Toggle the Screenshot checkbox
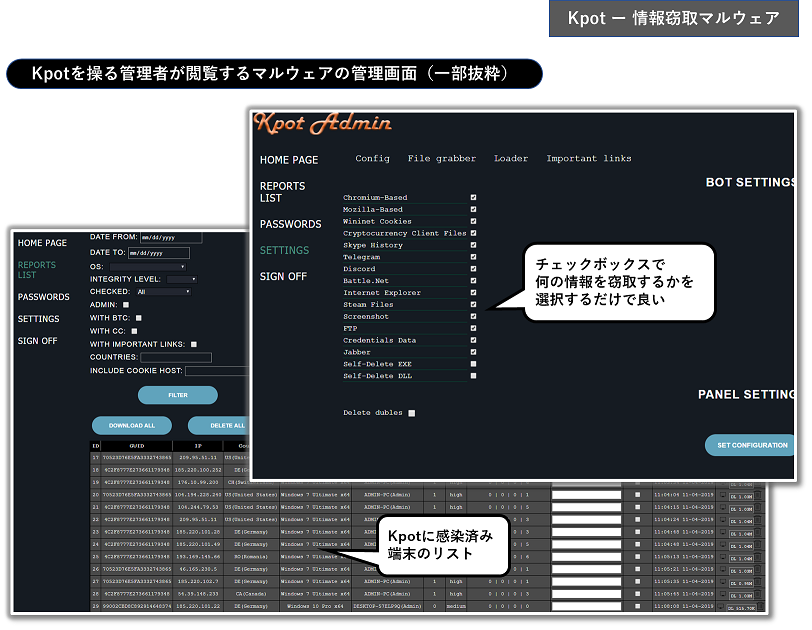The height and width of the screenshot is (630, 812). [473, 316]
